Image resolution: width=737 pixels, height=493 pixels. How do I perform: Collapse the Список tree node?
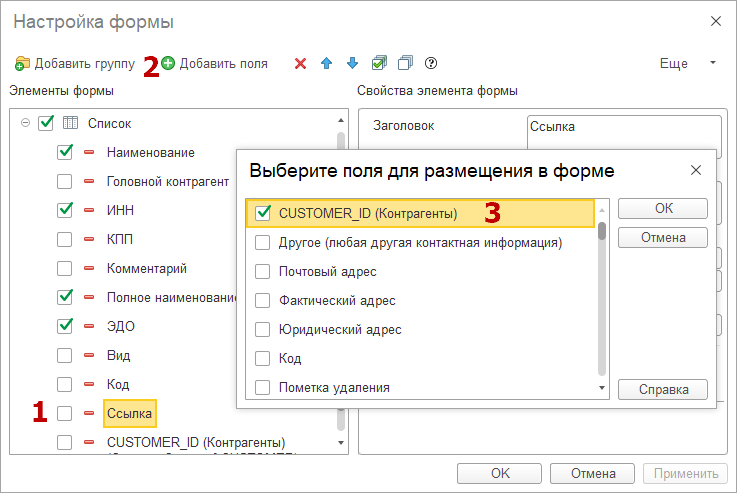[x=25, y=123]
